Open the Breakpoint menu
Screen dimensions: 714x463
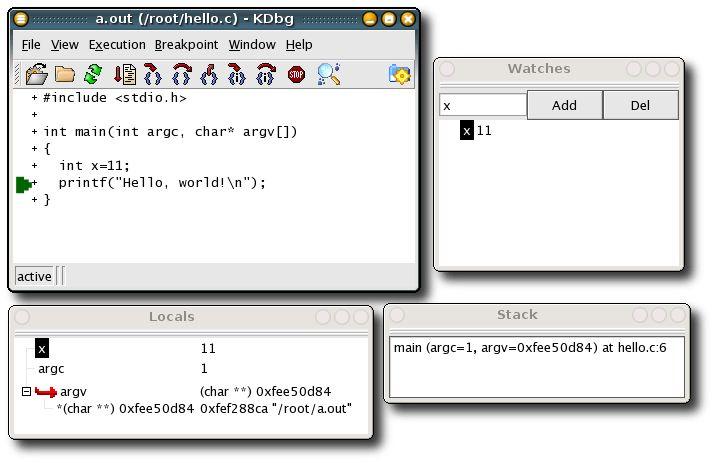186,45
